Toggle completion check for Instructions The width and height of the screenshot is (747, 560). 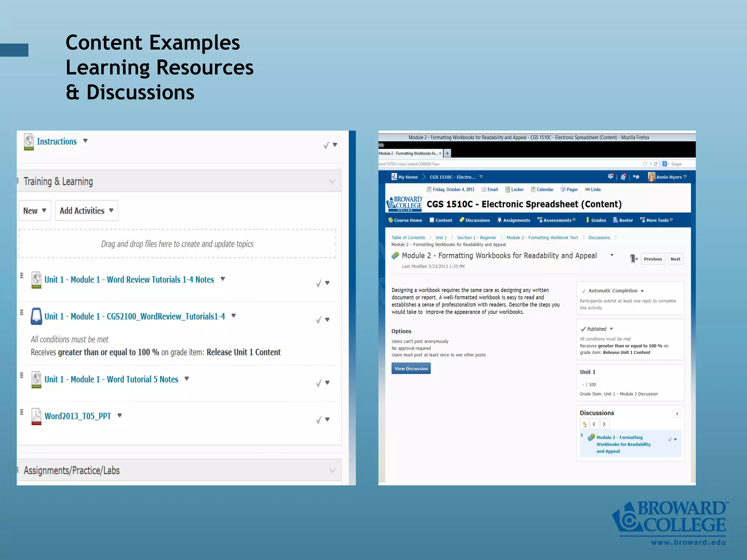326,145
